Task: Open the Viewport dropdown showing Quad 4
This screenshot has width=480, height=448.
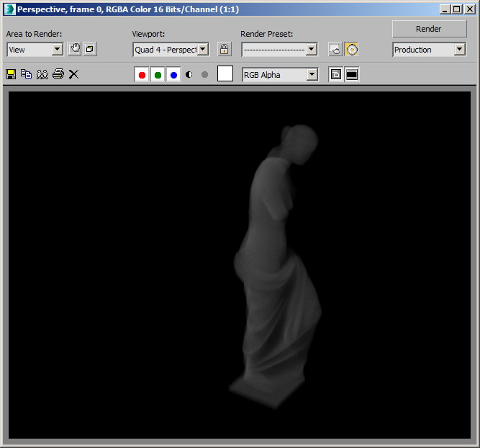Action: pos(171,49)
